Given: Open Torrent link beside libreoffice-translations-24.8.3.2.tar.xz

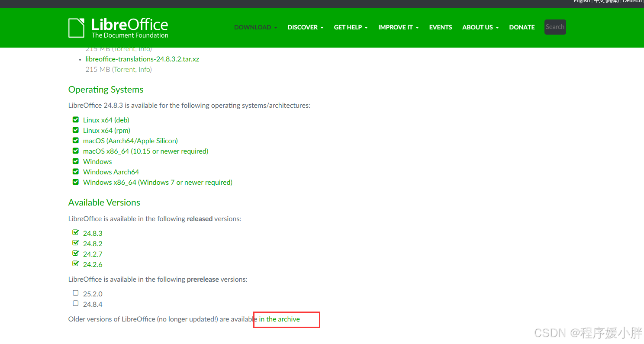Looking at the screenshot, I should pyautogui.click(x=125, y=69).
